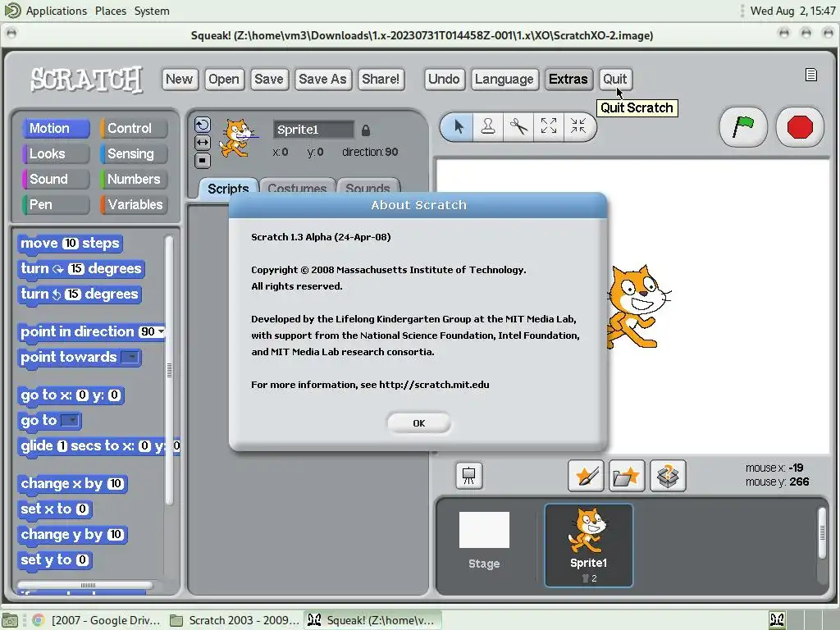Click the Share! button
This screenshot has width=840, height=630.
[x=381, y=80]
